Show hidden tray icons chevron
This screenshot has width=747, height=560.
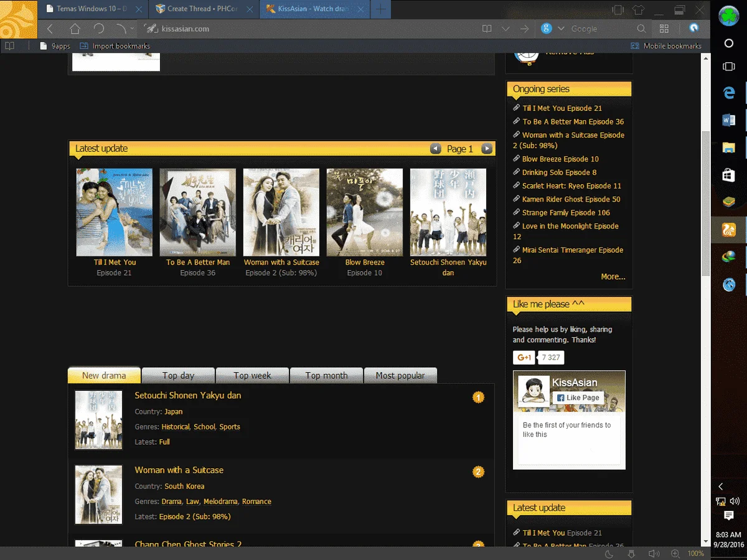tap(721, 486)
